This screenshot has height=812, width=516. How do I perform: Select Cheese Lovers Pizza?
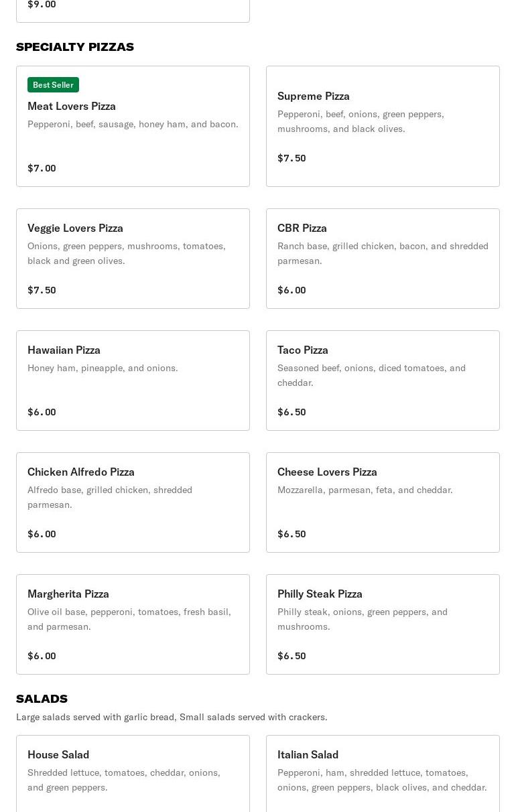click(383, 502)
